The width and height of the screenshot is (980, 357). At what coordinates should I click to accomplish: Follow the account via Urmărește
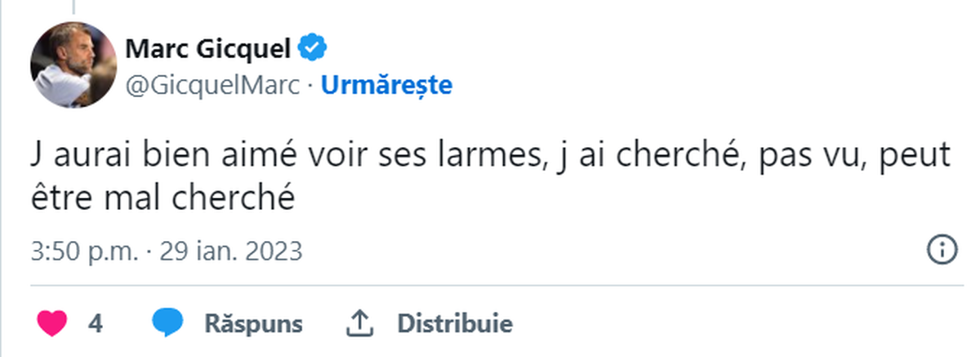386,85
